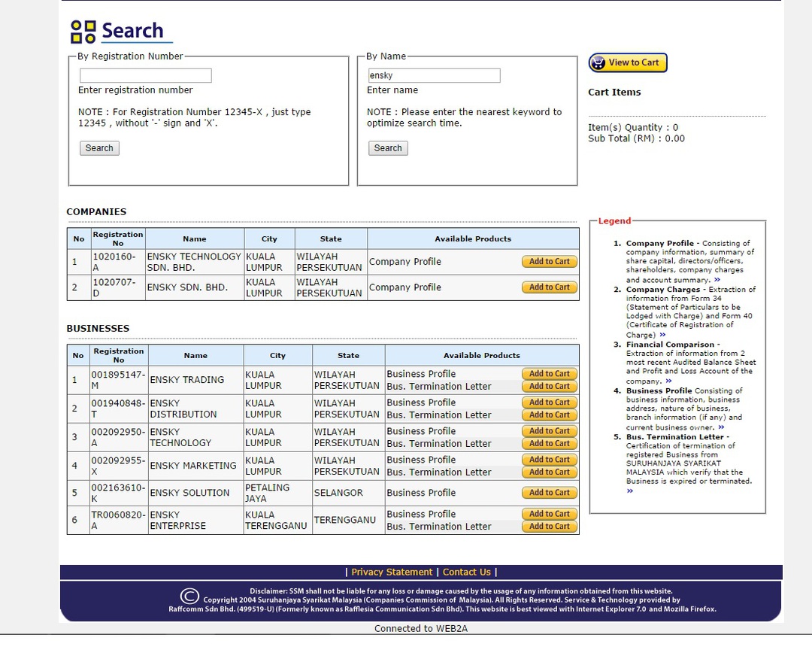Add ENSKY SDN. BHD. Company Profile to cart

click(x=550, y=287)
